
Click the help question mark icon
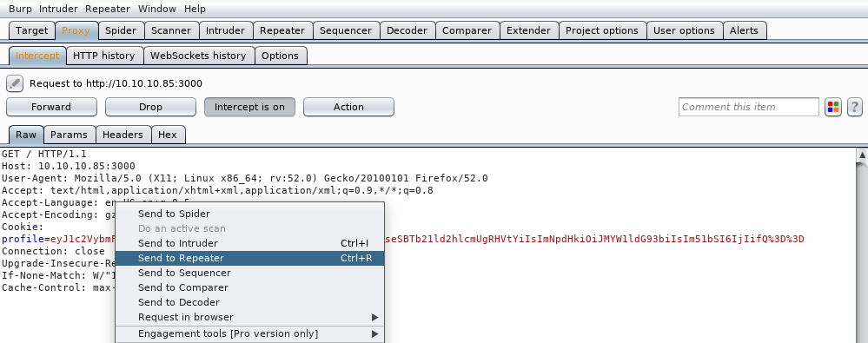point(855,107)
